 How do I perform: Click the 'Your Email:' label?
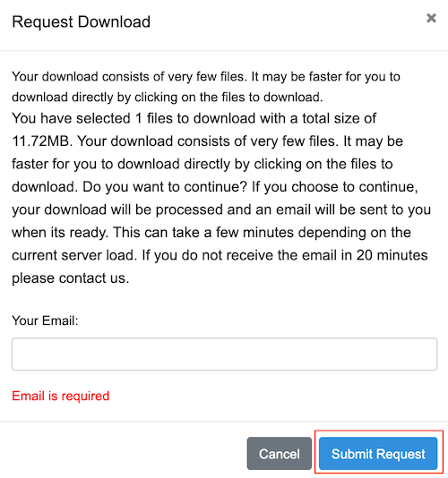pos(45,320)
